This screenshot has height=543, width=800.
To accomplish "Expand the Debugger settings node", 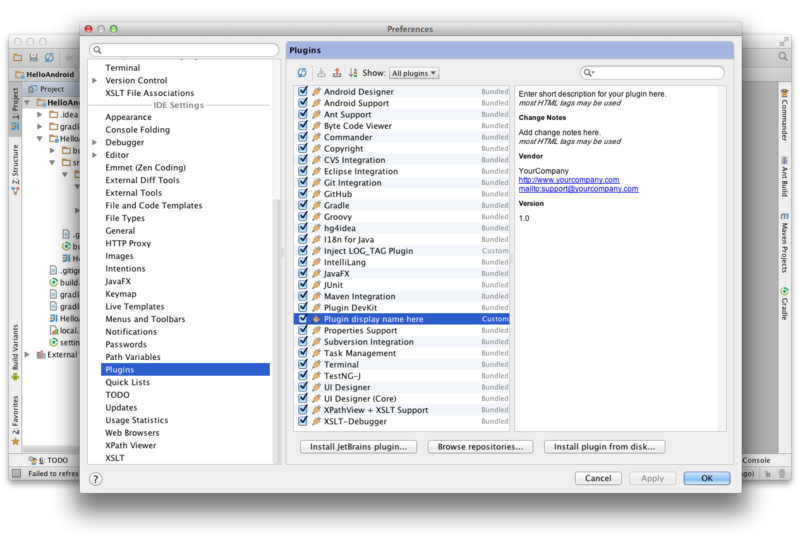I will (x=94, y=142).
